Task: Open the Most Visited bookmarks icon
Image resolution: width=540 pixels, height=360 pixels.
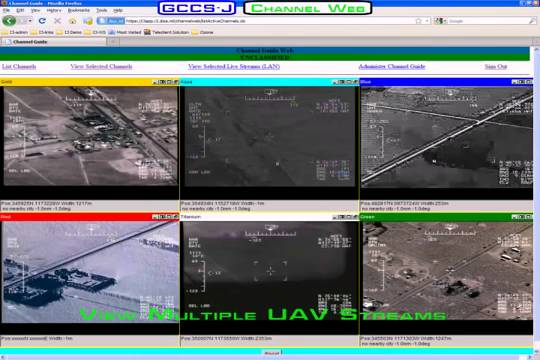Action: point(112,32)
